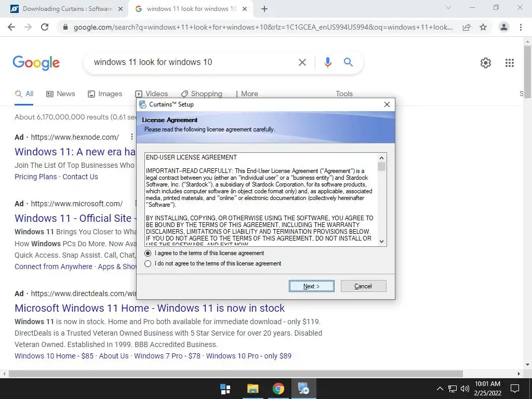Open the volume tray icon

(465, 389)
